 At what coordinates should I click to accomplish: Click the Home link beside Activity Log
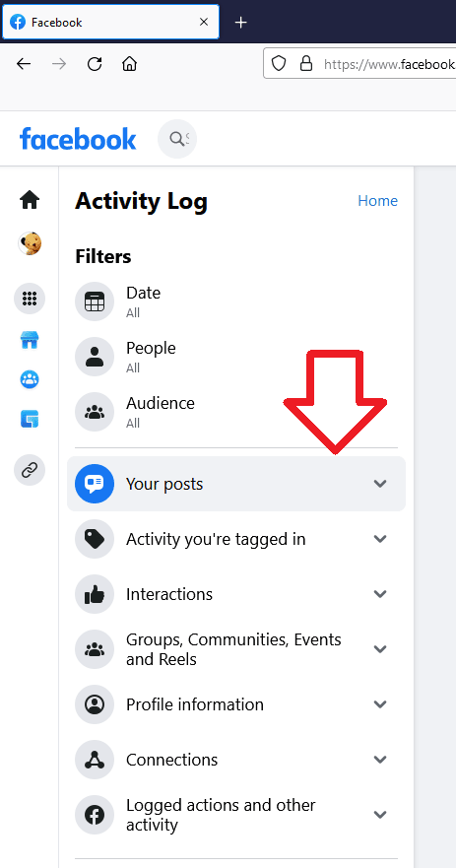tap(378, 200)
